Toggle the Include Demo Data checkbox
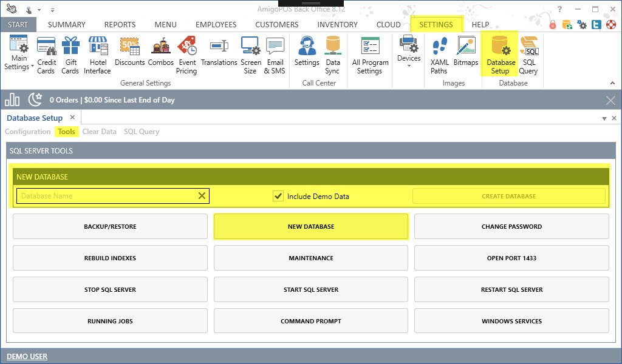622x364 pixels. [x=278, y=196]
